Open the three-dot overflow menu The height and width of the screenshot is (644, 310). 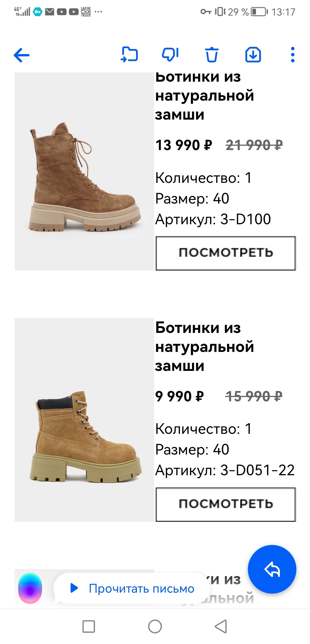(x=292, y=55)
